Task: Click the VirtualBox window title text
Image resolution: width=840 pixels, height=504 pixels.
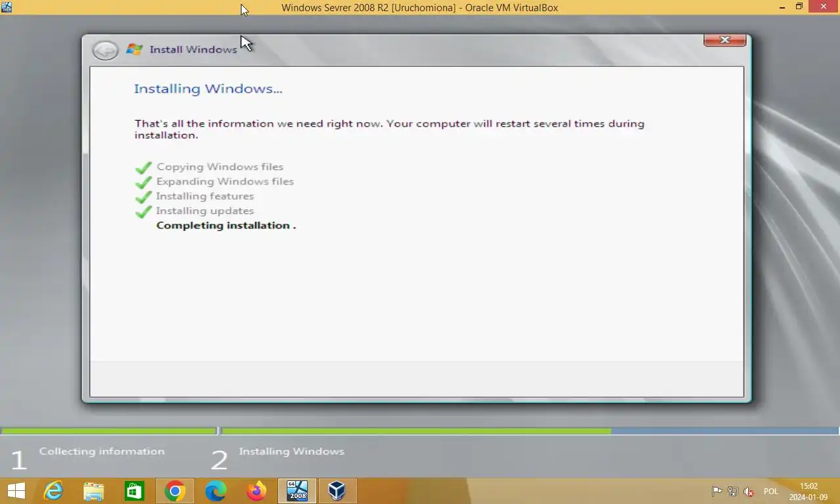Action: click(420, 7)
